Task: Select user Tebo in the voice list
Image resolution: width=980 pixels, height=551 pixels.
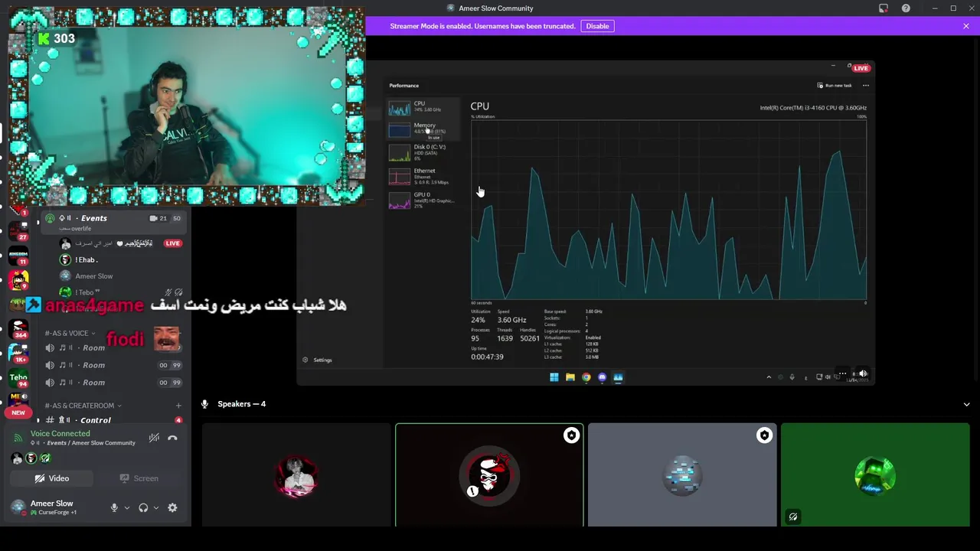Action: 87,292
